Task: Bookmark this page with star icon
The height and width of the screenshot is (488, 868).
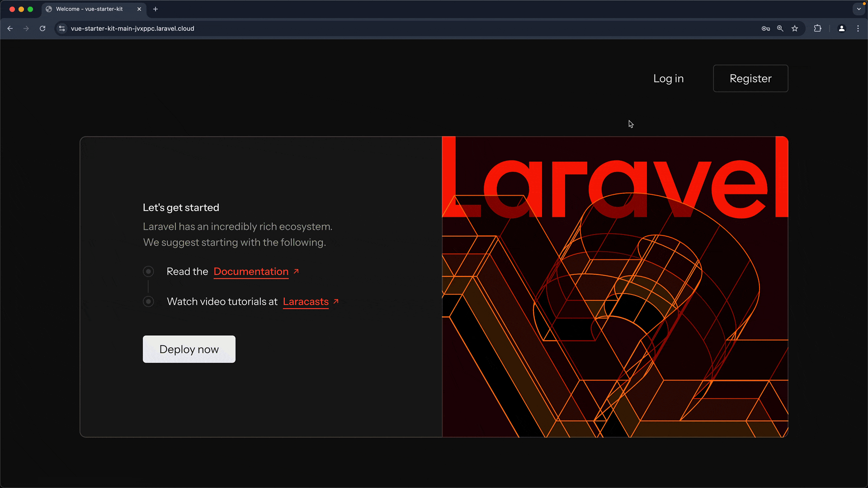Action: (795, 28)
